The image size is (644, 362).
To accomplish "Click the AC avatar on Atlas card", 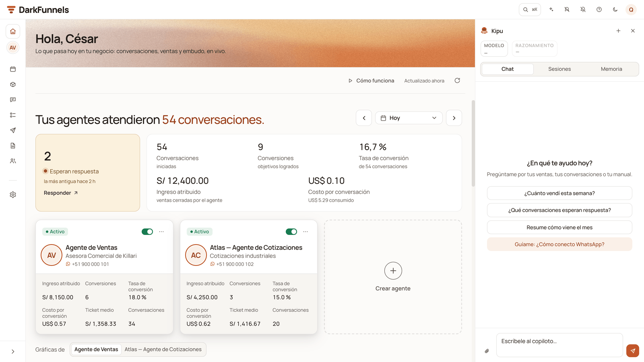I will (x=196, y=255).
